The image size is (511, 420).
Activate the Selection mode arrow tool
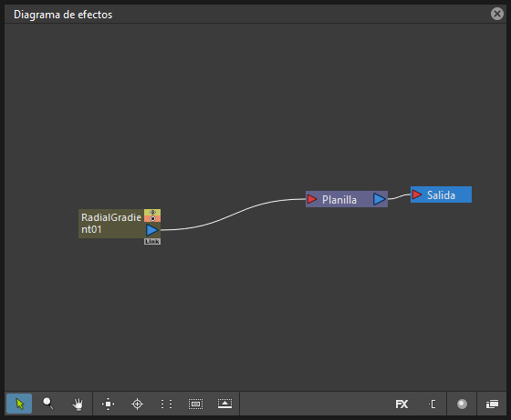point(19,404)
